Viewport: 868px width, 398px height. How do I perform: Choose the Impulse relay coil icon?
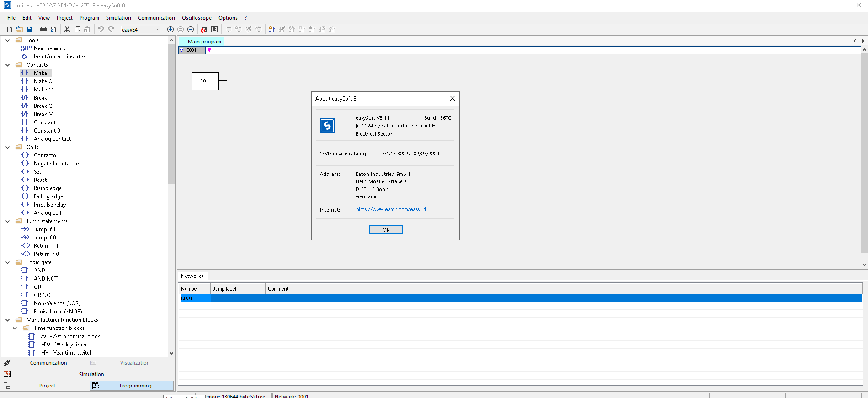tap(25, 205)
